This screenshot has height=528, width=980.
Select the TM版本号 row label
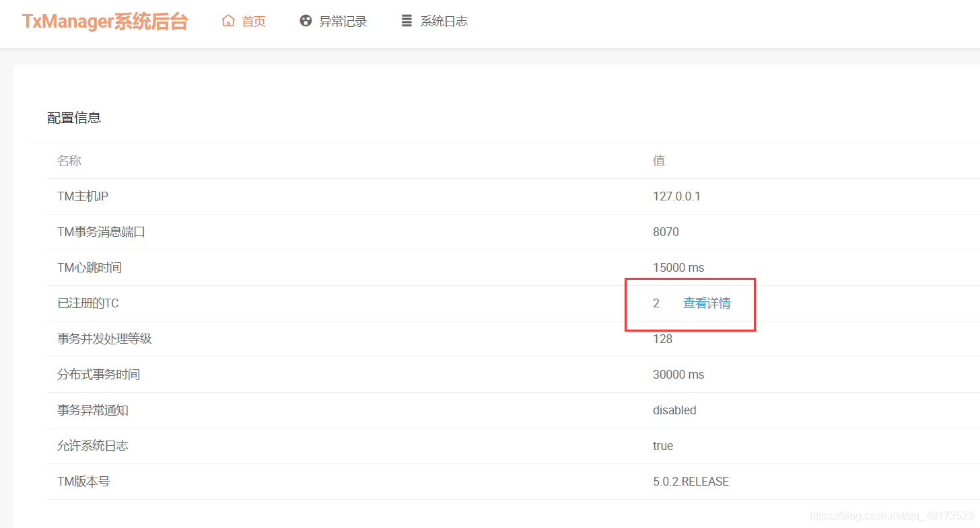point(83,482)
